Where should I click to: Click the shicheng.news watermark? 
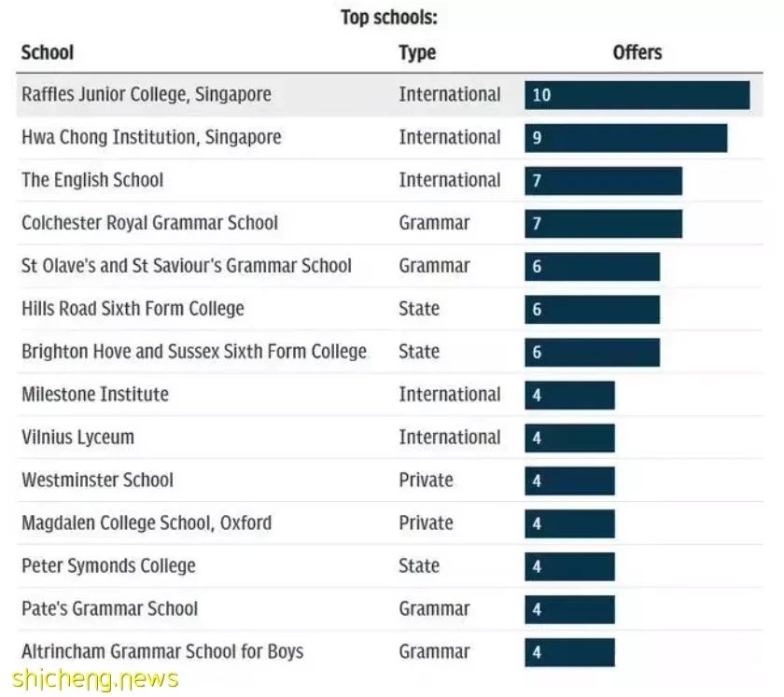[x=95, y=678]
